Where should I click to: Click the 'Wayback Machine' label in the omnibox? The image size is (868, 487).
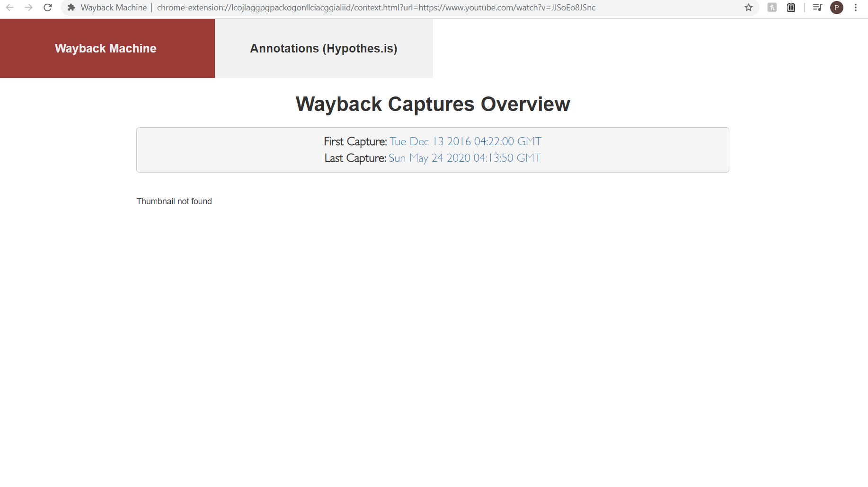[113, 8]
